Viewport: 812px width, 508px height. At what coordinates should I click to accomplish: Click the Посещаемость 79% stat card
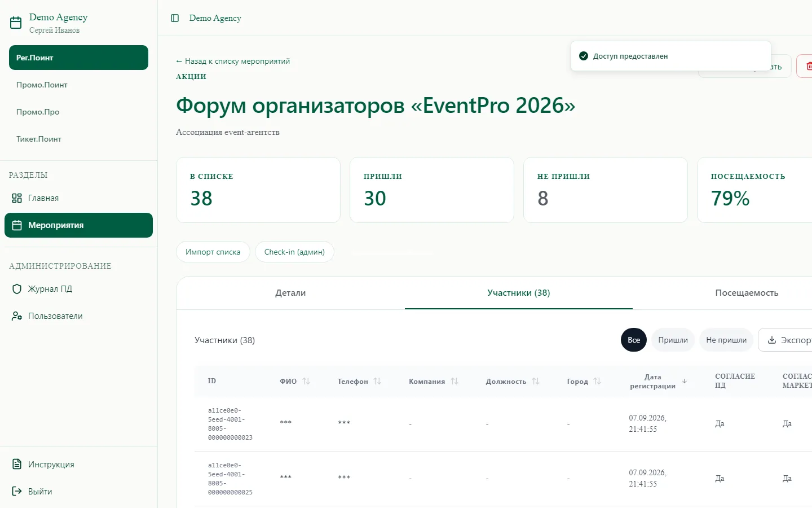(754, 190)
